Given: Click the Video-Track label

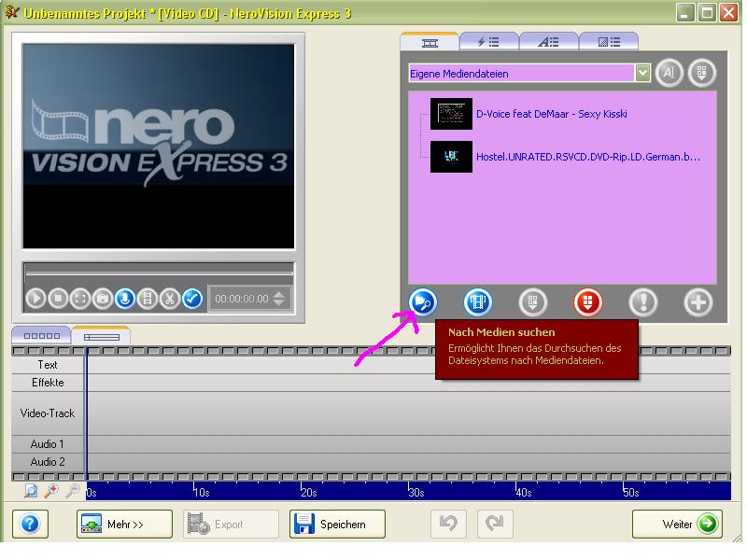Looking at the screenshot, I should (48, 413).
